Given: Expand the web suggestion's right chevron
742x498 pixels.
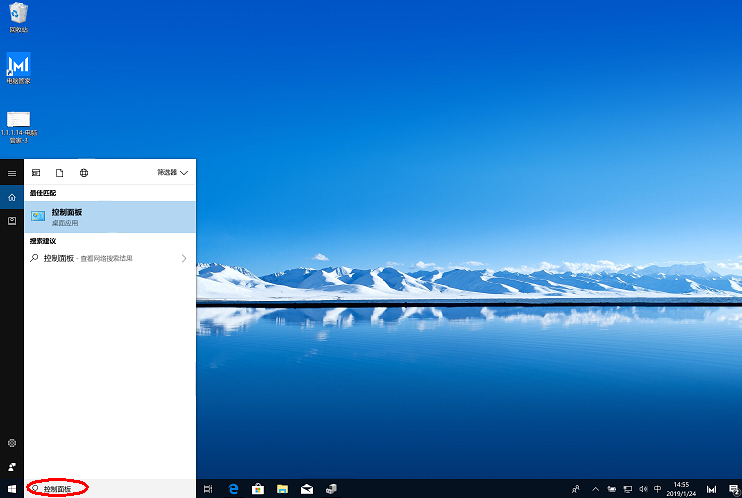Looking at the screenshot, I should (x=183, y=258).
